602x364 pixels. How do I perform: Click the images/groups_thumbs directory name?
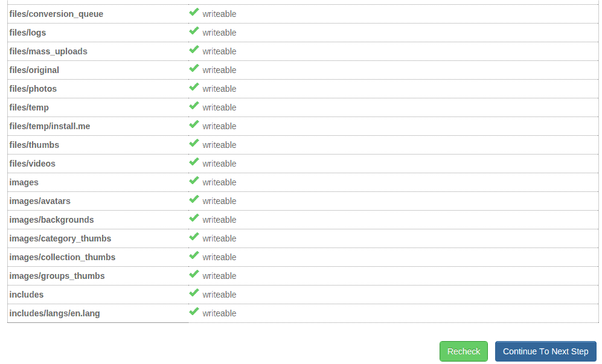point(57,276)
